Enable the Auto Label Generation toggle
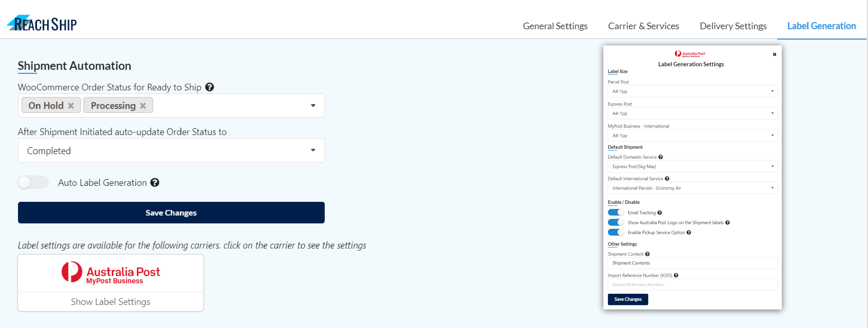 pyautogui.click(x=33, y=183)
